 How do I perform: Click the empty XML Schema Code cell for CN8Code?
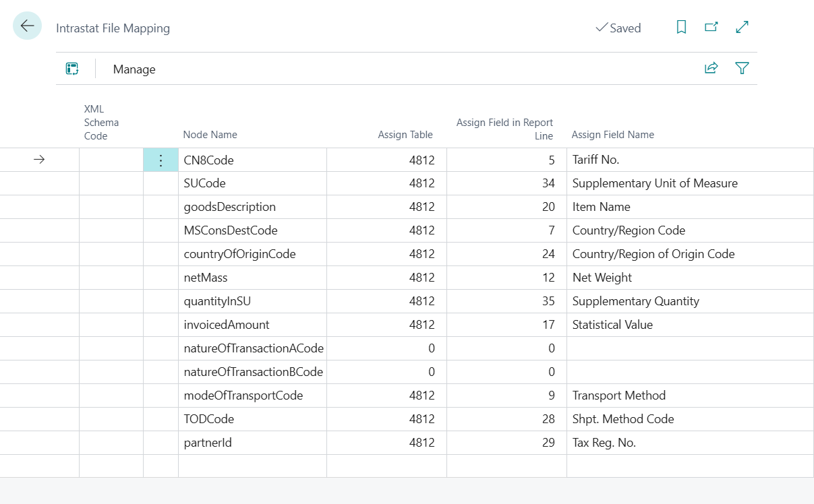pyautogui.click(x=110, y=160)
